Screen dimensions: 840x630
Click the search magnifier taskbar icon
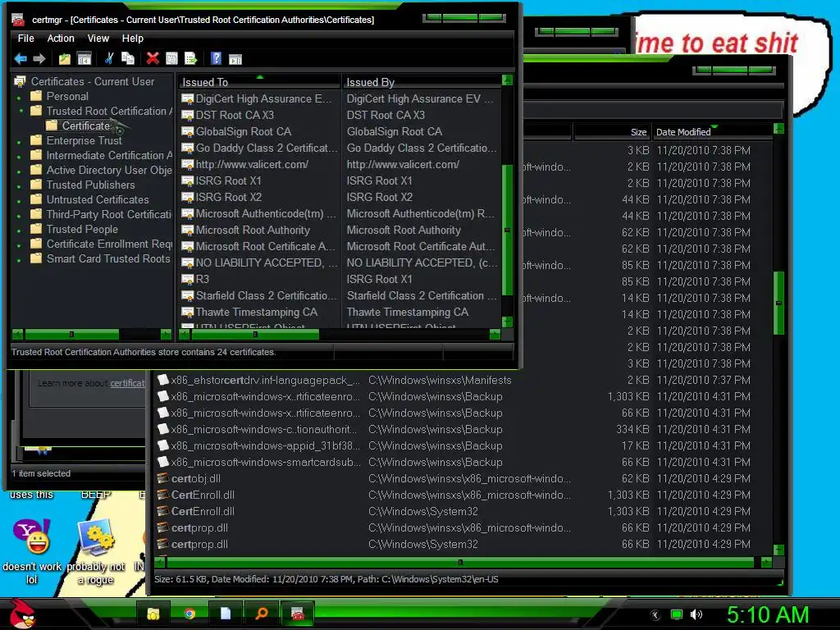(262, 614)
